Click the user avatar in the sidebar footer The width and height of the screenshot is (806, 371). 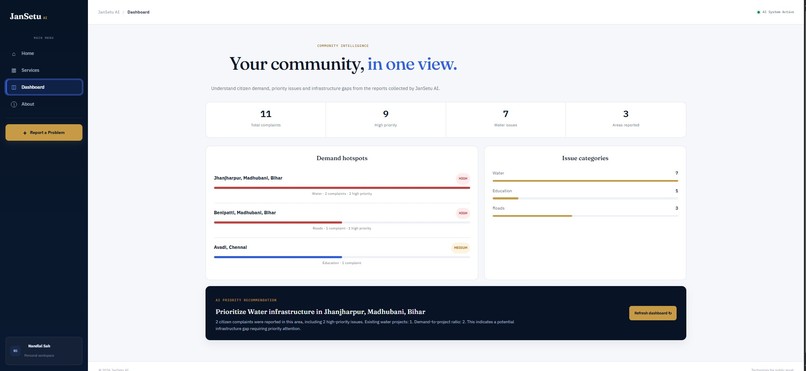tap(15, 351)
